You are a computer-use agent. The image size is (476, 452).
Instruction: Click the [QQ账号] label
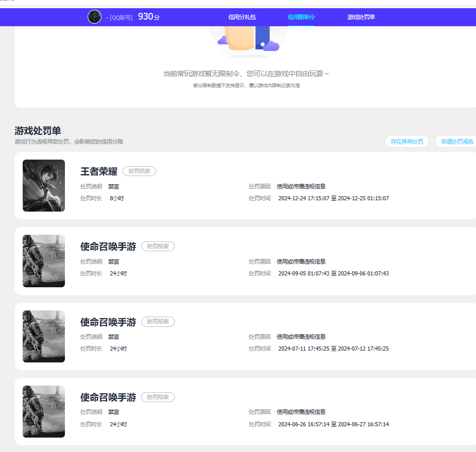point(121,18)
